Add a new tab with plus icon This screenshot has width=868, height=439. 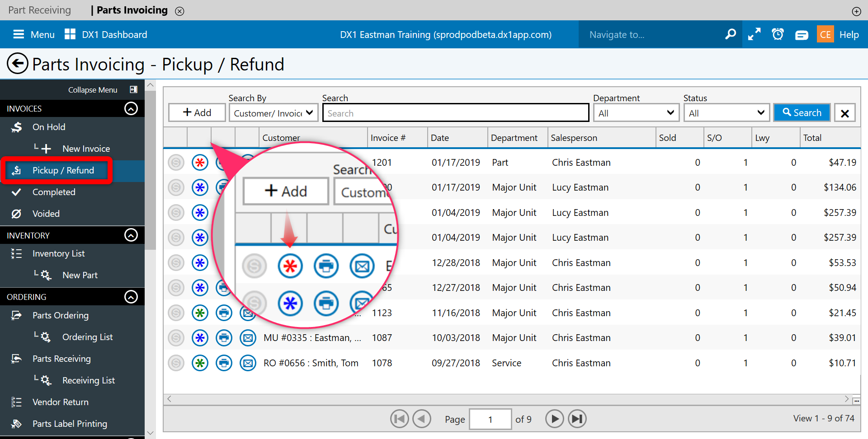(x=856, y=11)
